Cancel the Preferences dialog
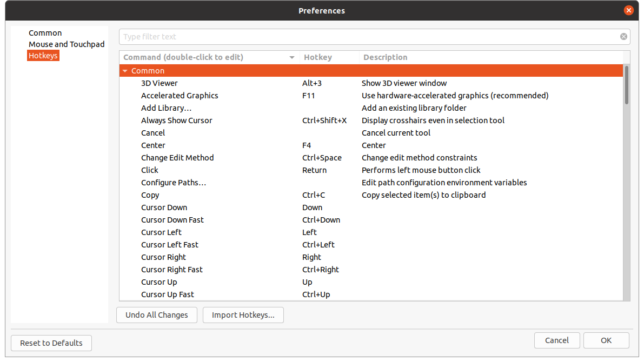Viewport: 644px width, 362px height. coord(557,340)
